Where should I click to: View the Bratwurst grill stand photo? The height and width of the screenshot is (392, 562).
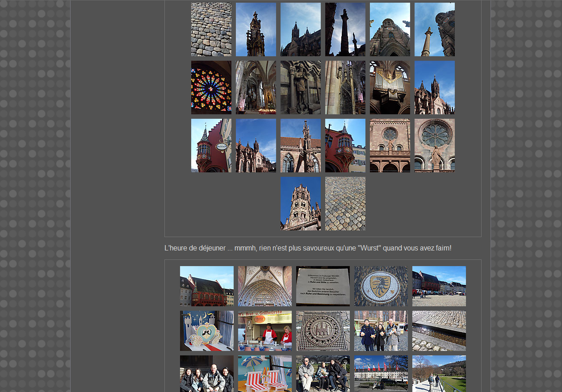pyautogui.click(x=264, y=331)
